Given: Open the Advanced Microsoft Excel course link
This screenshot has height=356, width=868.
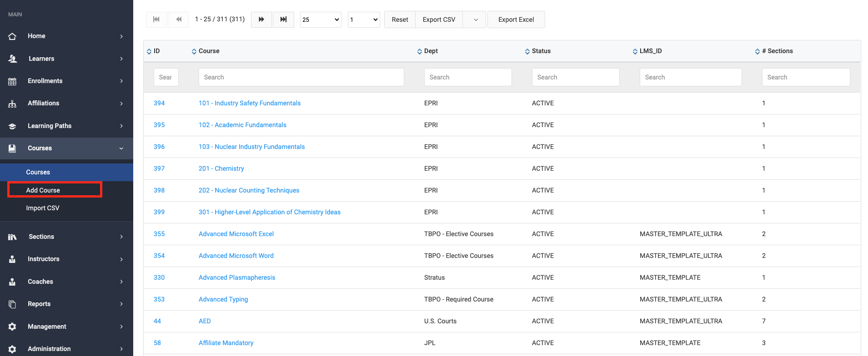Looking at the screenshot, I should pyautogui.click(x=236, y=234).
